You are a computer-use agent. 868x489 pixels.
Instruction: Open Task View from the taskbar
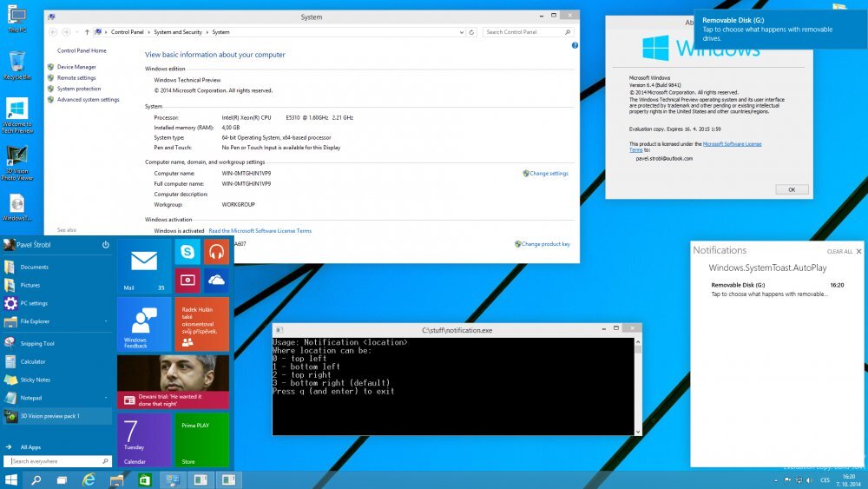pos(62,480)
